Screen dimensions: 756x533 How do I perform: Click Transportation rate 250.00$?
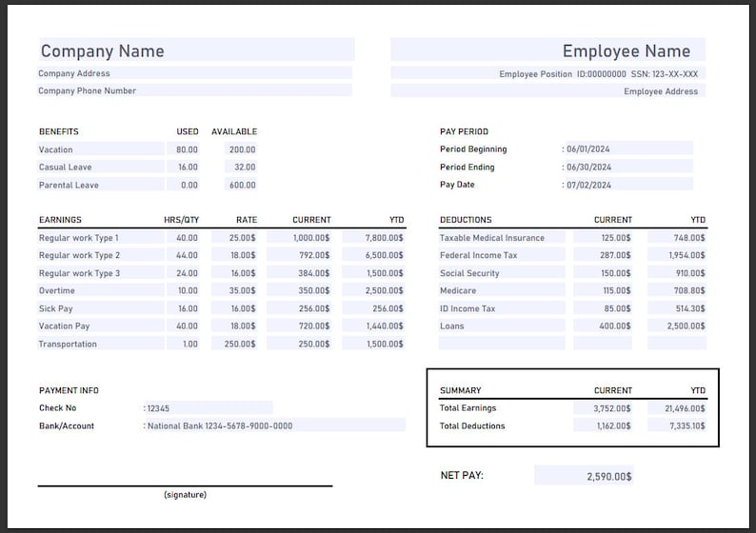(234, 344)
